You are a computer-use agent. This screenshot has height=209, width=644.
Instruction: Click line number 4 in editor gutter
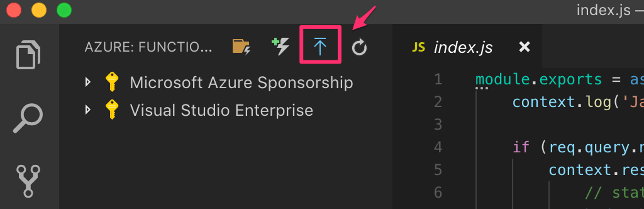(438, 147)
